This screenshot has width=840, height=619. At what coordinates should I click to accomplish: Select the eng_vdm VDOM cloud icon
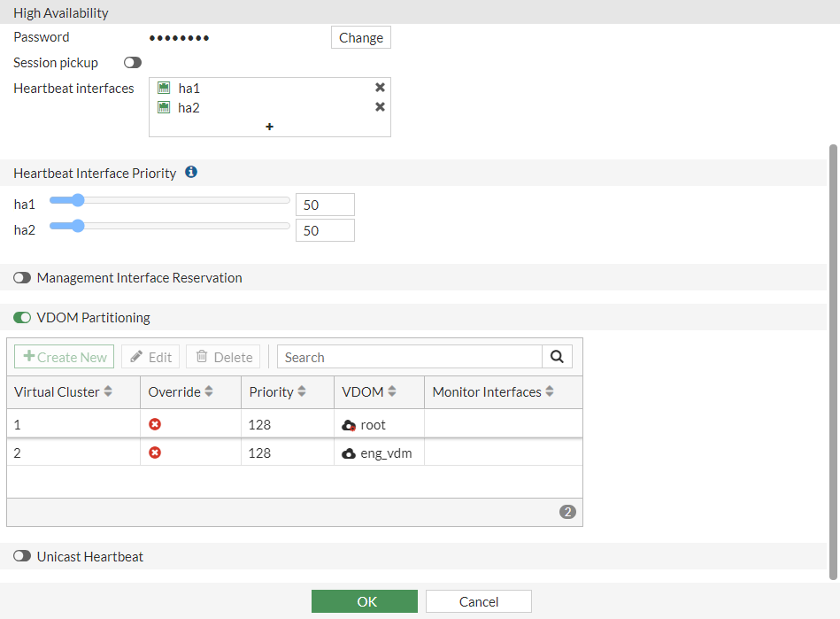347,453
